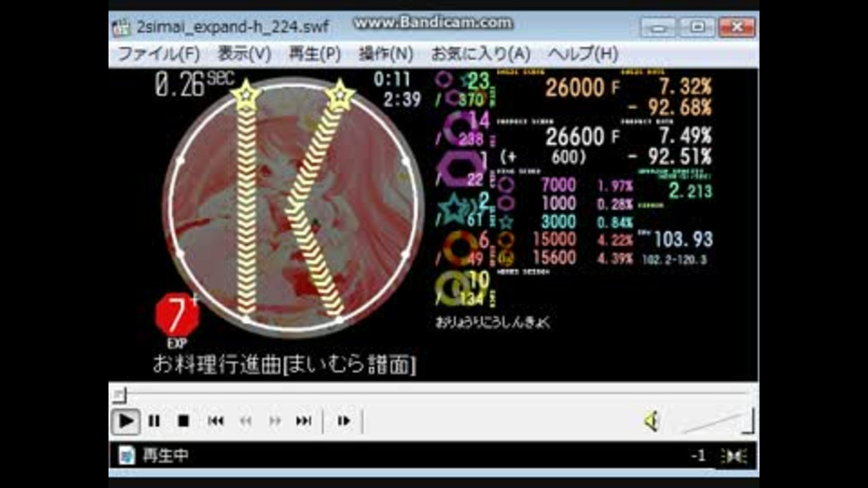This screenshot has width=868, height=488.
Task: Click the -1 value in status bar
Action: coord(699,455)
